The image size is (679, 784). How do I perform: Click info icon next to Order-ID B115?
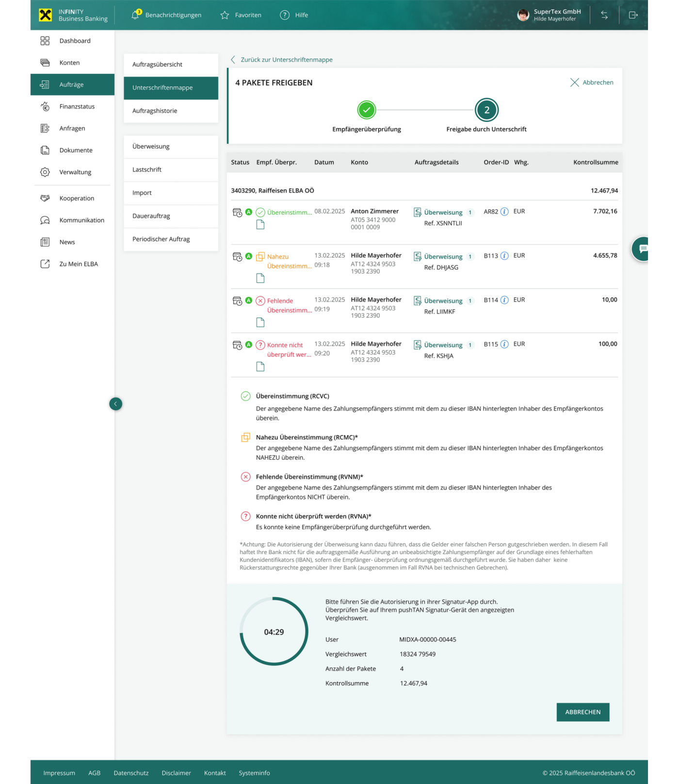pyautogui.click(x=504, y=344)
